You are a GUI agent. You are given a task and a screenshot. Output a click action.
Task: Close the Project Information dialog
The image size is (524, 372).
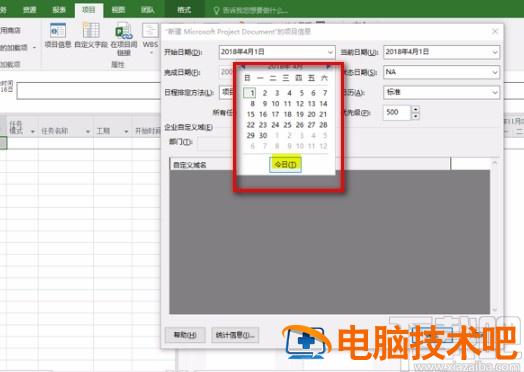click(495, 31)
